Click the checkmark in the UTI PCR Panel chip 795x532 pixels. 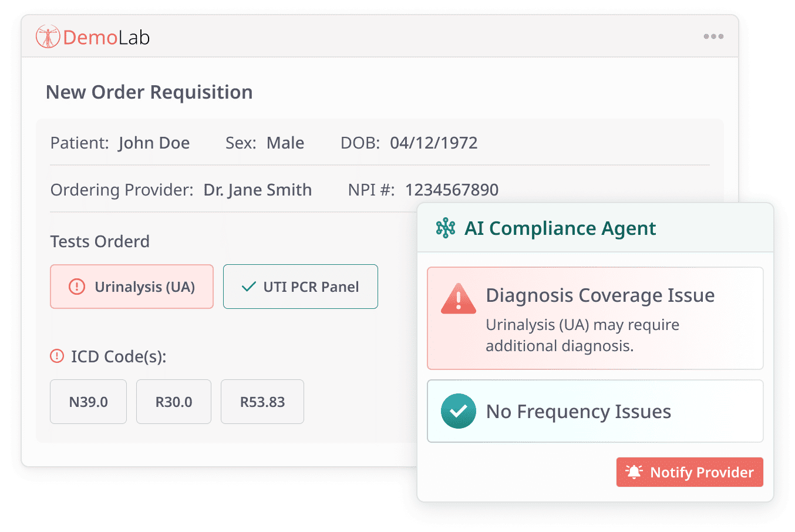pyautogui.click(x=249, y=287)
